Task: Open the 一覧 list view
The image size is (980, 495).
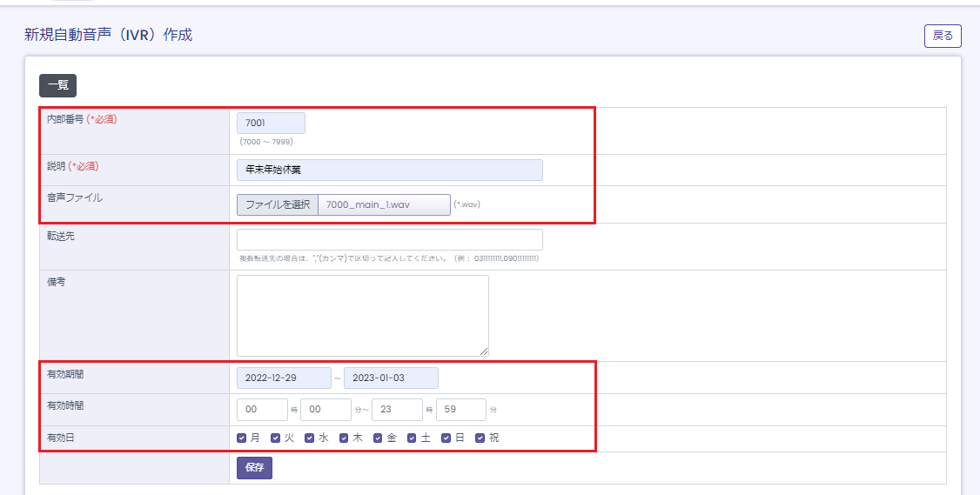Action: (x=57, y=85)
